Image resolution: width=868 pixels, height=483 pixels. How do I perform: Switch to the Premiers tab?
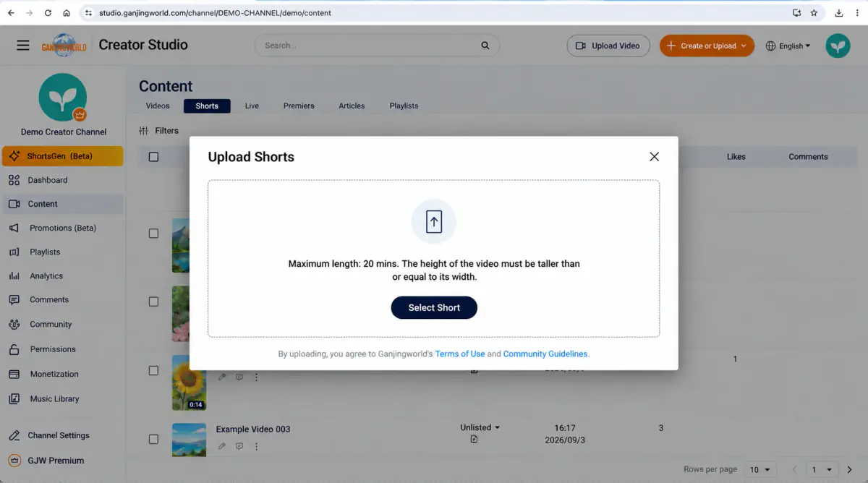(299, 106)
